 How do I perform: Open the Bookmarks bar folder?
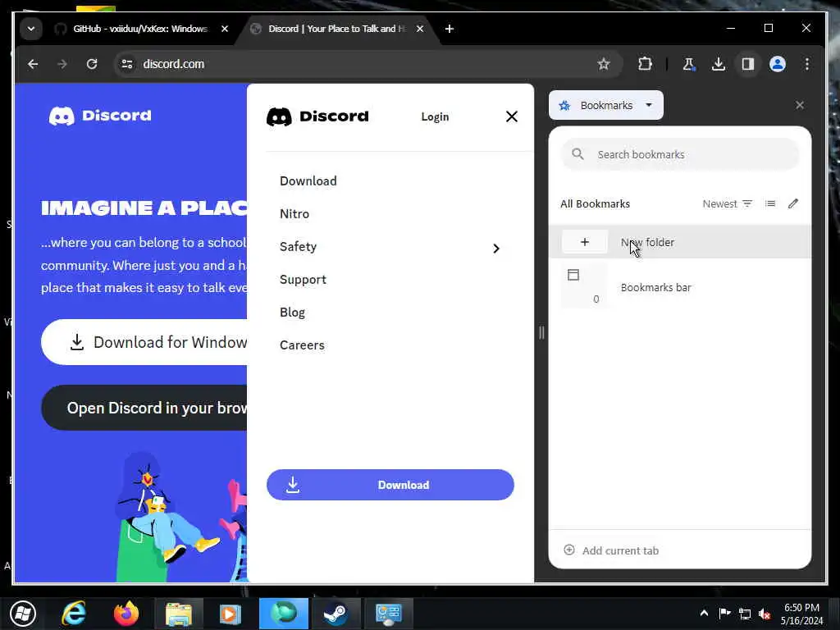tap(680, 288)
